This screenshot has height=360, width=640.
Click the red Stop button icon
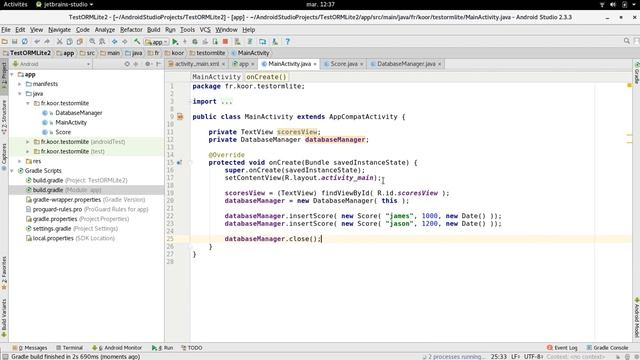click(225, 42)
